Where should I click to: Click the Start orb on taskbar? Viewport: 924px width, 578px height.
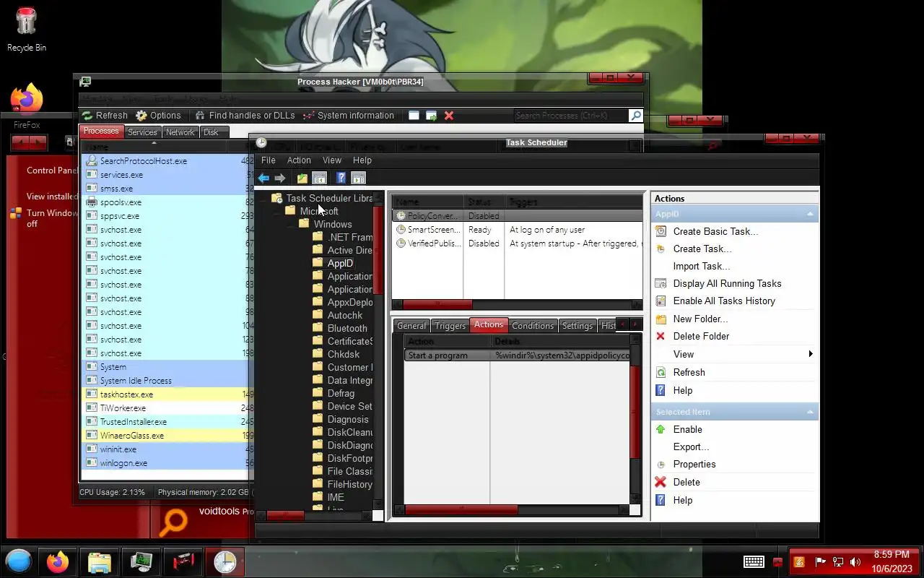pyautogui.click(x=19, y=561)
